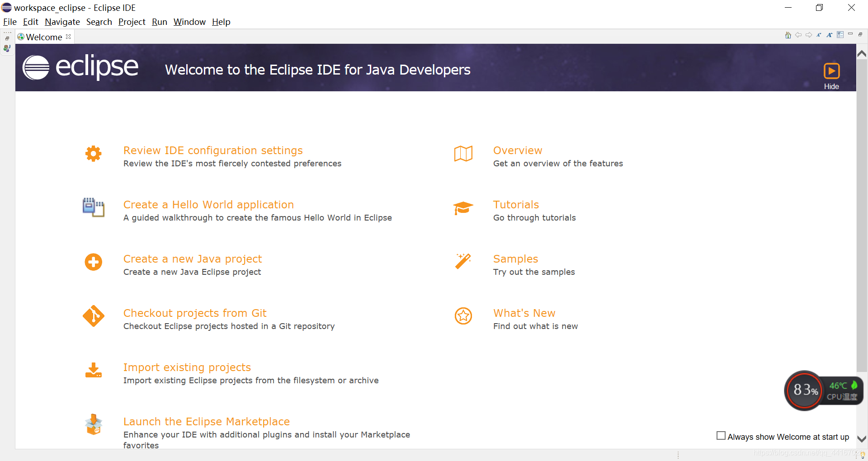Open the Navigate menu
The image size is (868, 461).
(62, 22)
